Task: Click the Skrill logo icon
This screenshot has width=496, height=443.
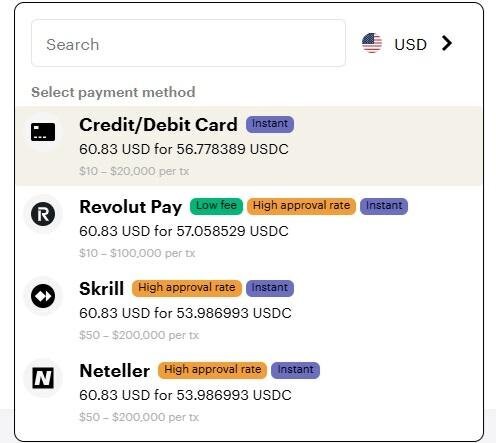Action: coord(43,296)
